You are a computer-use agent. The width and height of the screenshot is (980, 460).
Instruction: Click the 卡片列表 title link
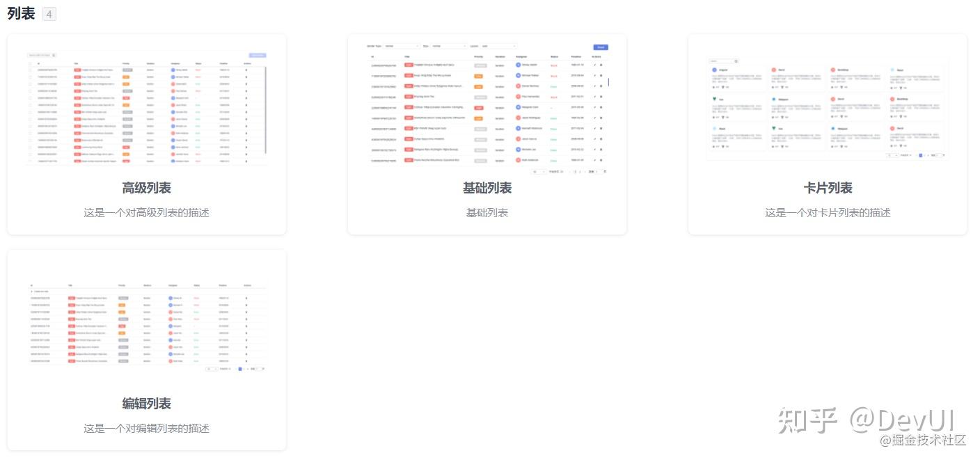(x=827, y=187)
